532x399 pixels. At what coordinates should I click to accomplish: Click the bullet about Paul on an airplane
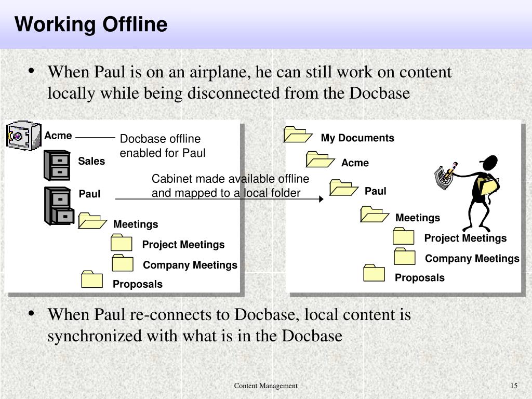click(249, 83)
